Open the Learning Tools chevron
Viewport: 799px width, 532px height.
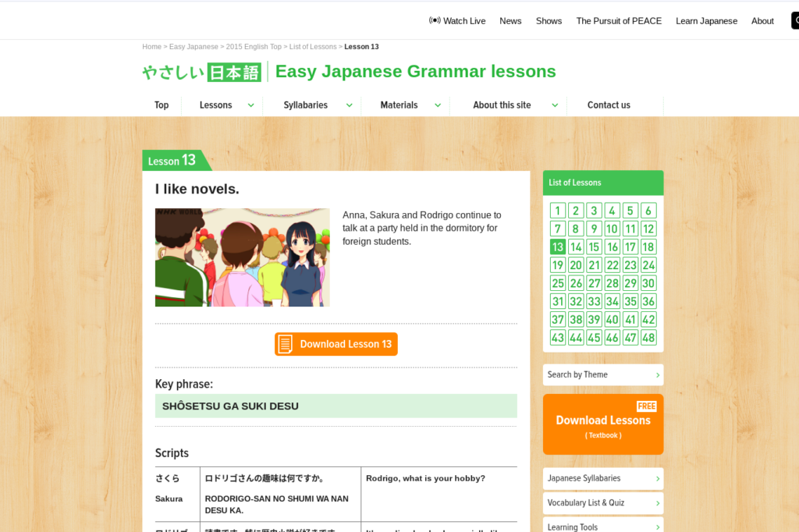click(658, 527)
